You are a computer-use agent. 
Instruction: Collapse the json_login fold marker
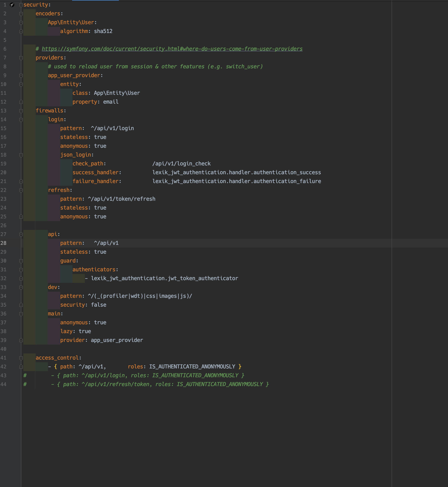point(21,155)
